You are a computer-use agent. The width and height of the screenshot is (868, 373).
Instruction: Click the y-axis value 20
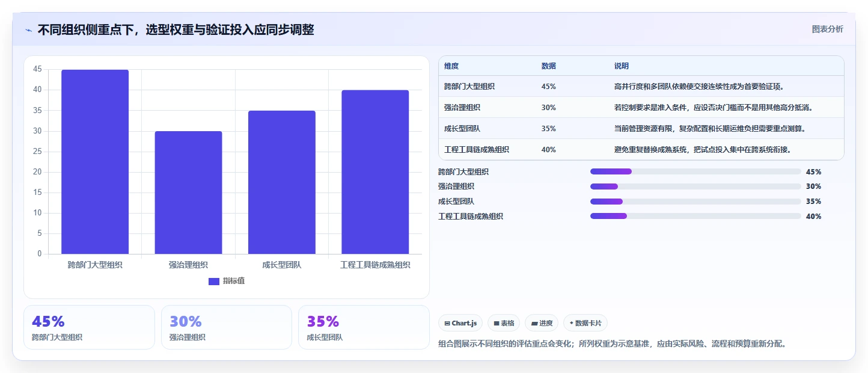pos(37,172)
